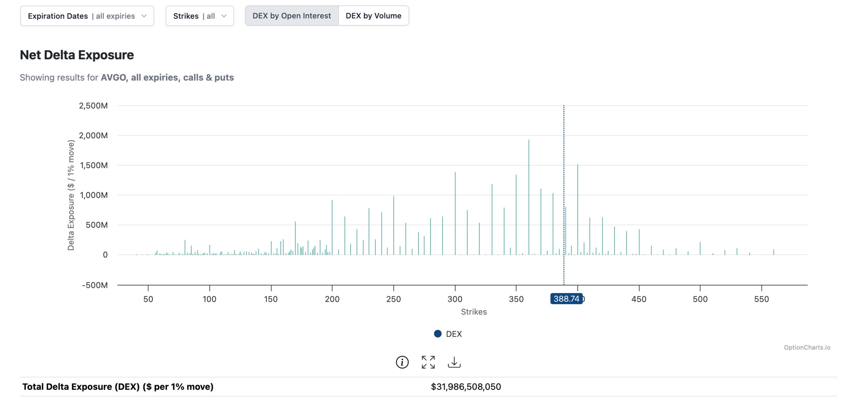868x399 pixels.
Task: Open the Expiration Dates dropdown
Action: [x=81, y=16]
